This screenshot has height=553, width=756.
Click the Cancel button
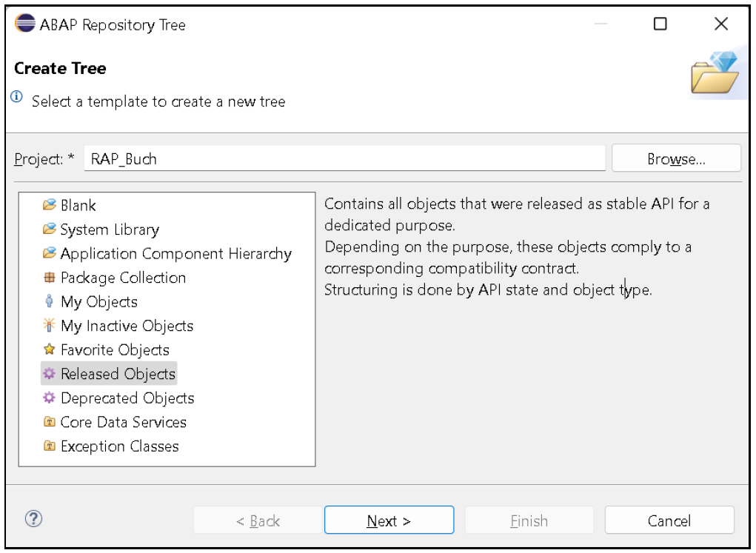tap(669, 520)
